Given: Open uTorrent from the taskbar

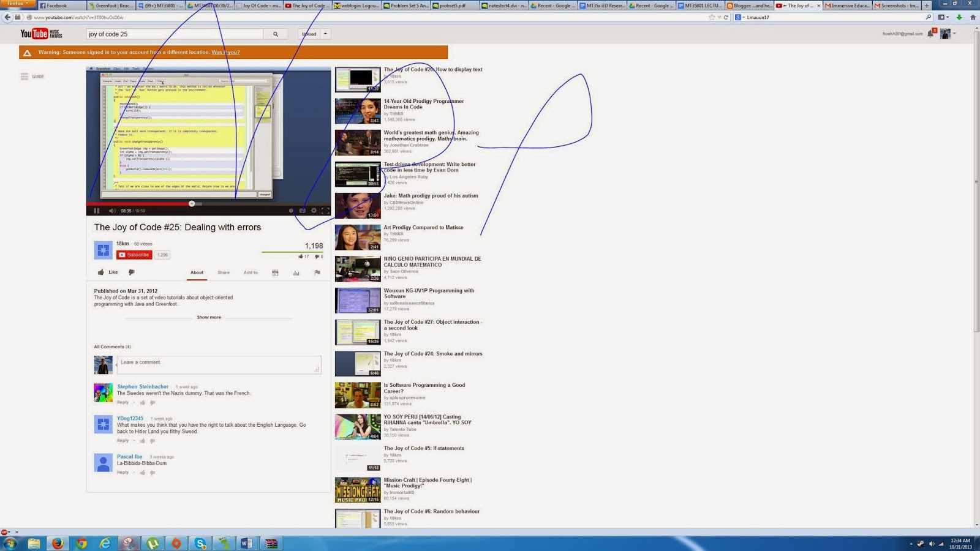Looking at the screenshot, I should point(153,543).
